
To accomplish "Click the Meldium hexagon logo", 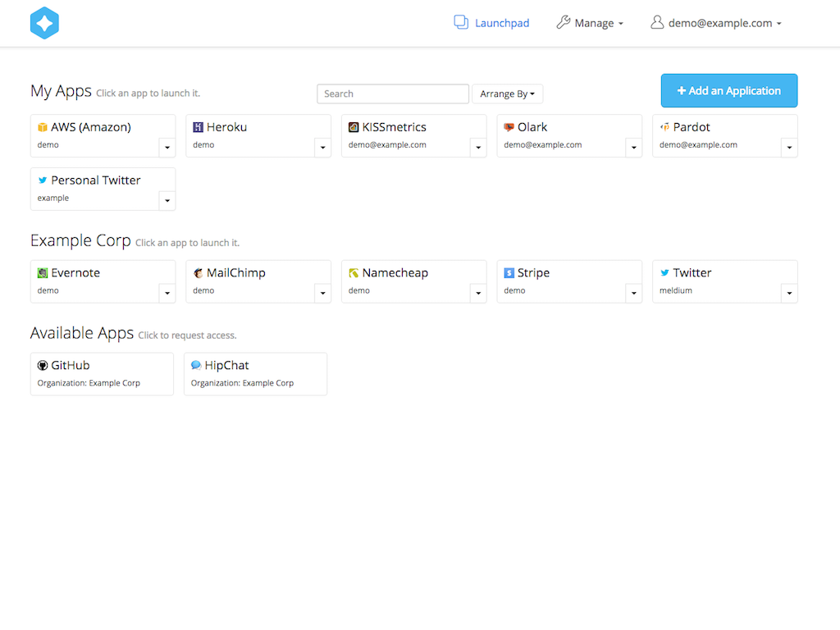I will pyautogui.click(x=44, y=23).
